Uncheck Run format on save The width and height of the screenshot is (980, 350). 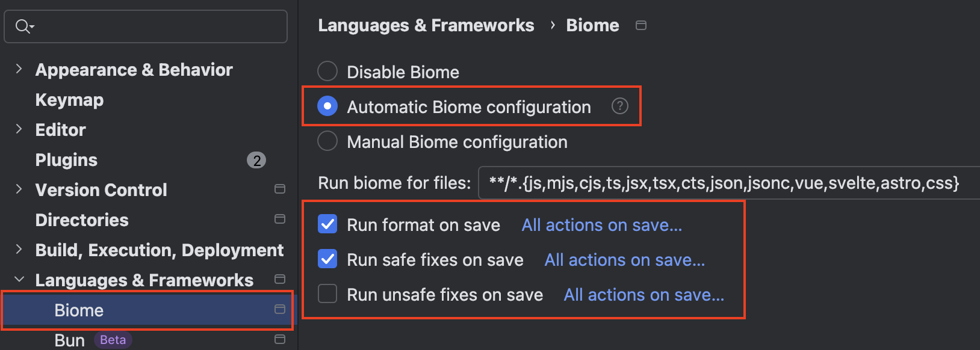click(x=327, y=224)
